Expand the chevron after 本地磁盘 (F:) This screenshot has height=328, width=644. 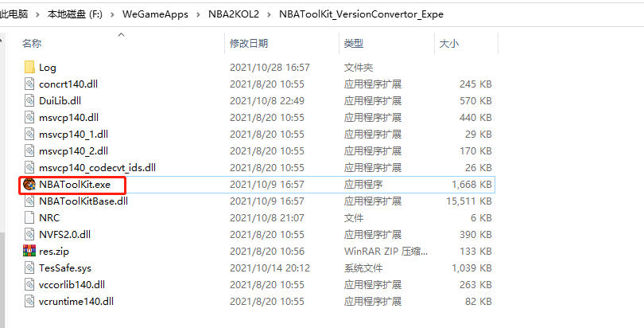pyautogui.click(x=113, y=14)
